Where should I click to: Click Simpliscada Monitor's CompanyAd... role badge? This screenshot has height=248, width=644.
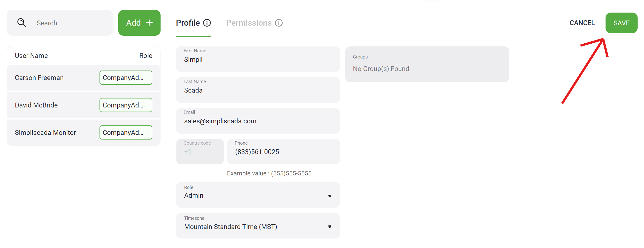pos(126,133)
